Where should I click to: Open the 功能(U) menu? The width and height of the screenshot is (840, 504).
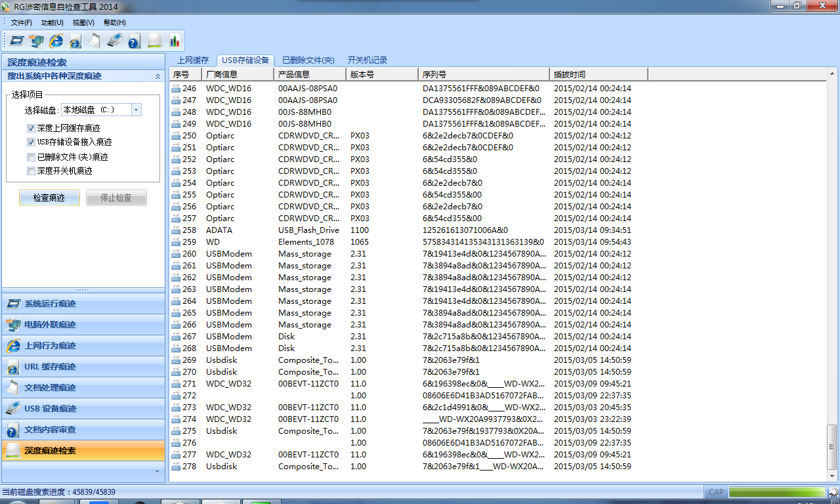click(52, 22)
